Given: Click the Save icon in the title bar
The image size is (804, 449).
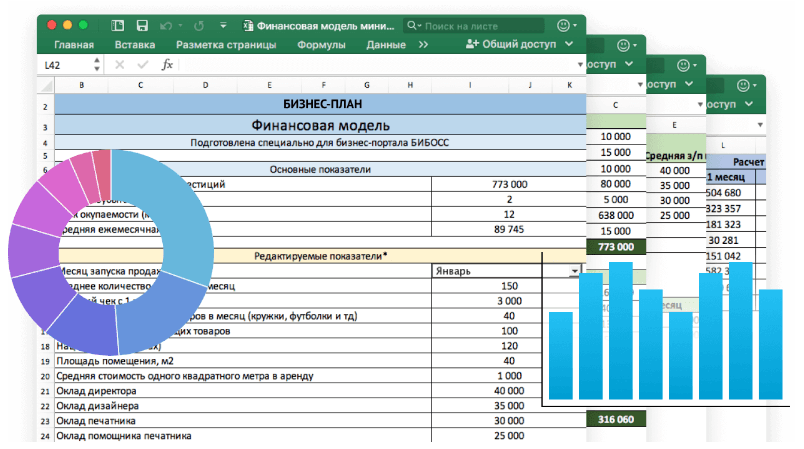Looking at the screenshot, I should pyautogui.click(x=142, y=26).
